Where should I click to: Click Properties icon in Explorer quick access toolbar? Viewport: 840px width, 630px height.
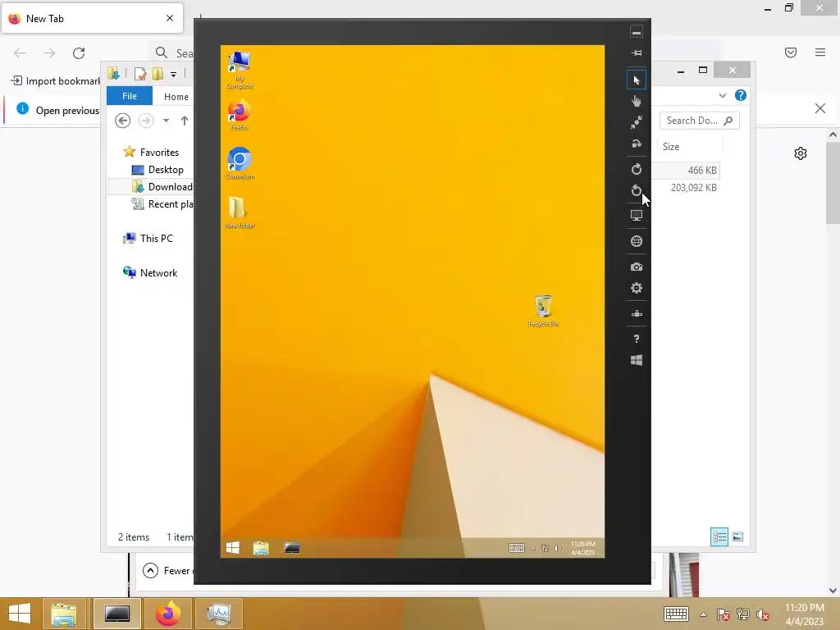point(139,74)
